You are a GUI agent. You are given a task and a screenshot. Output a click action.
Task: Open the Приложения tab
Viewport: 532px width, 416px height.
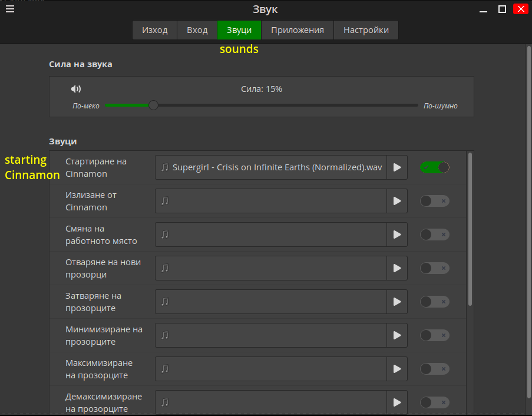[298, 30]
